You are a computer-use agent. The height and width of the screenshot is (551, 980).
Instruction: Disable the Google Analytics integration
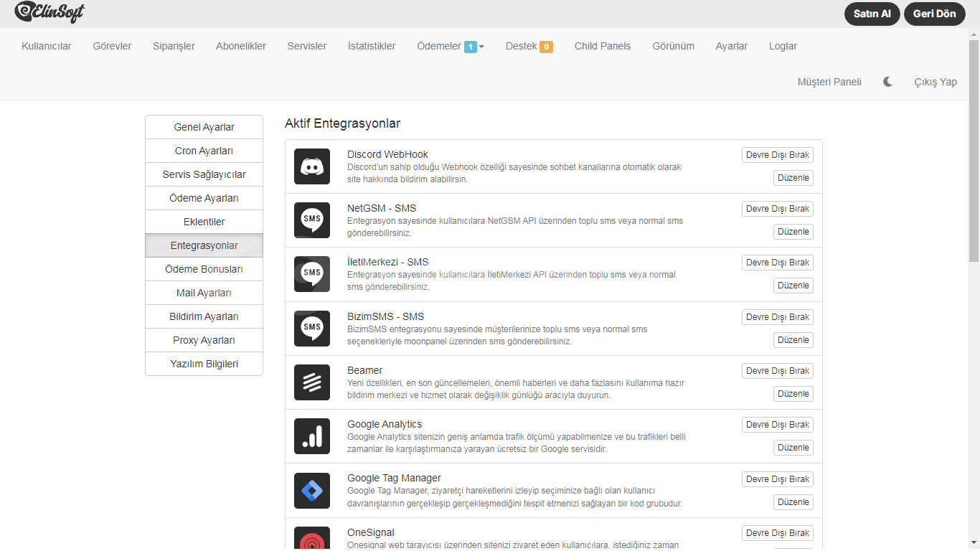point(778,425)
